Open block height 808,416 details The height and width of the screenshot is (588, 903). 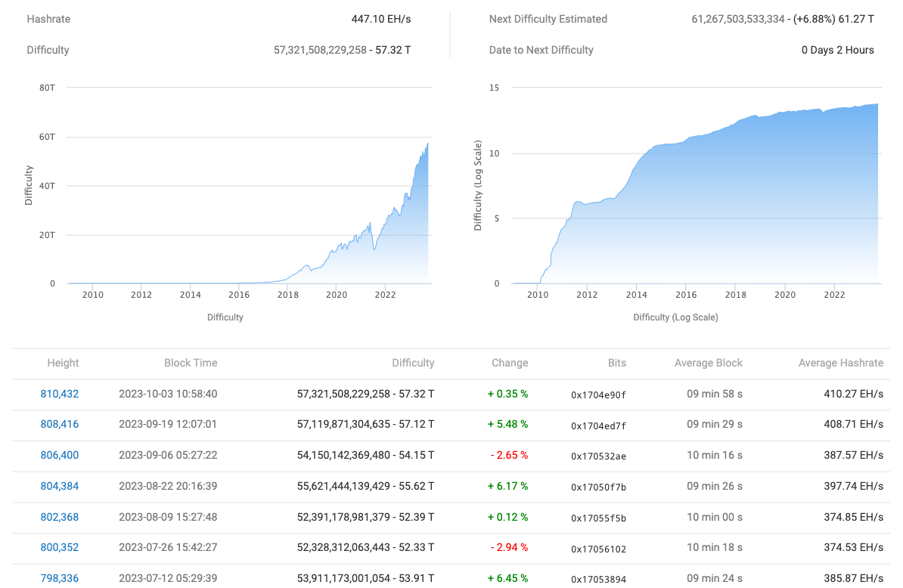click(x=59, y=424)
